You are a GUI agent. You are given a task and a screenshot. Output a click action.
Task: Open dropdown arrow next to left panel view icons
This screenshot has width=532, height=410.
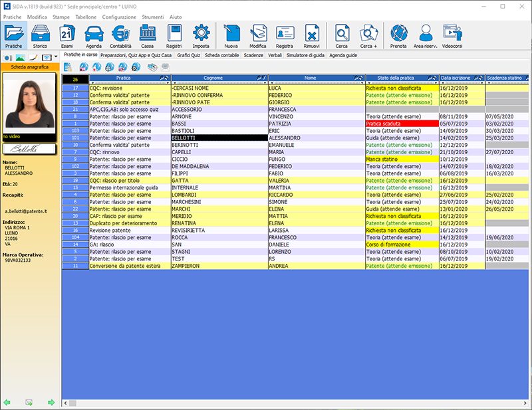click(55, 58)
